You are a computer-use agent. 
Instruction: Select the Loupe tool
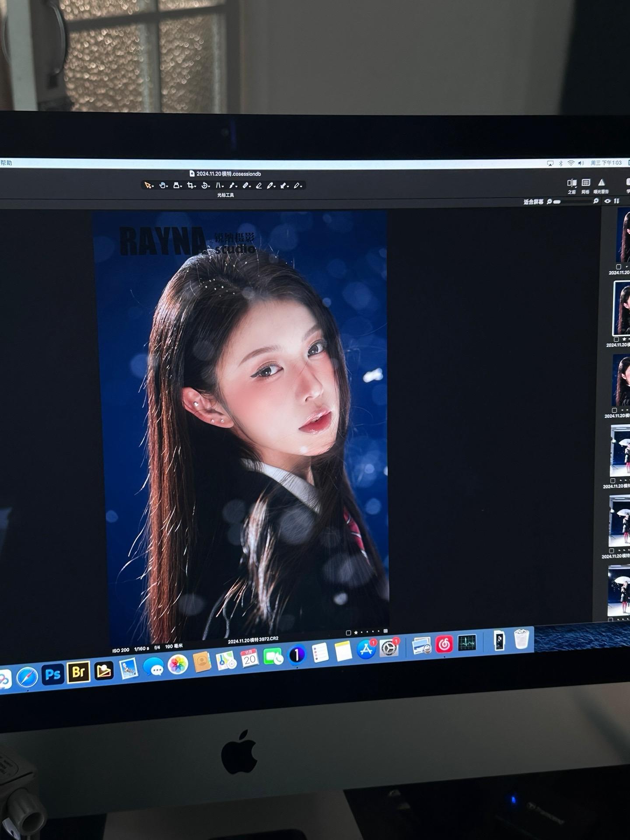click(x=177, y=185)
